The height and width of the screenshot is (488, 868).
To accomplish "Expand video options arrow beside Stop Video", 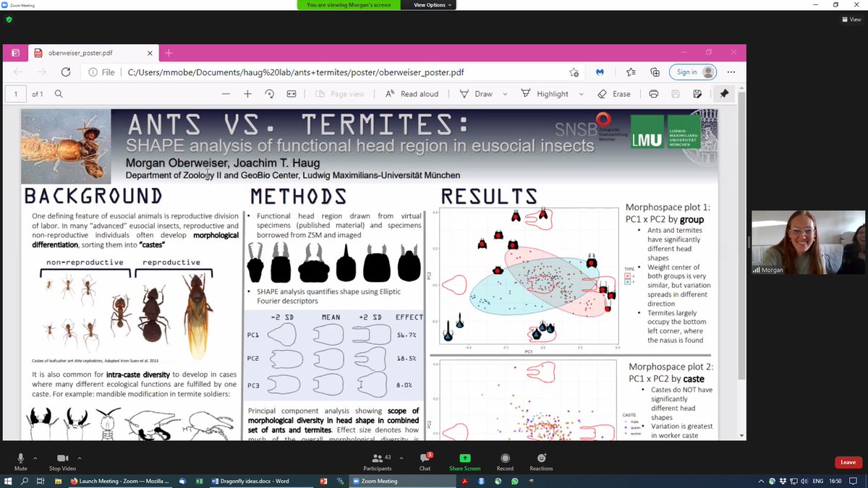I will tap(79, 458).
